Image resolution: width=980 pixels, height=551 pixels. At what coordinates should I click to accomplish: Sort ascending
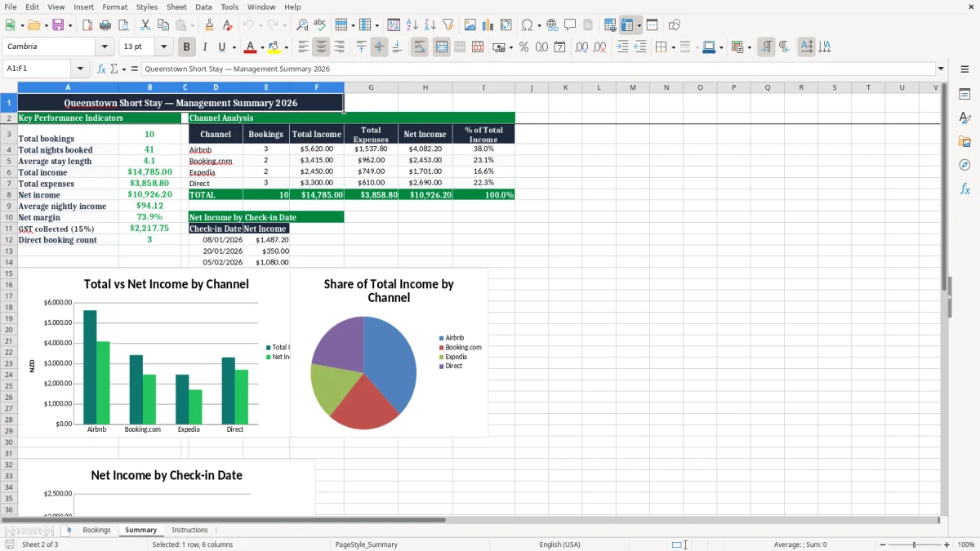412,25
